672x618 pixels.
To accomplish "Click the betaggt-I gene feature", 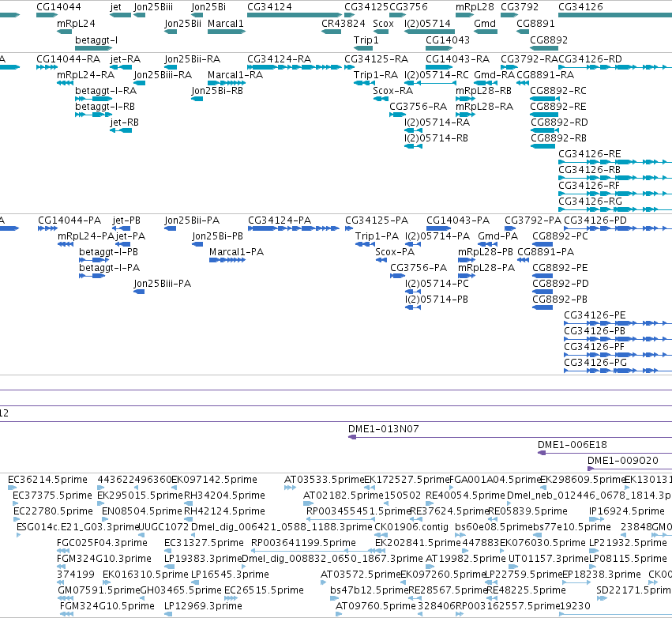I will pos(93,48).
